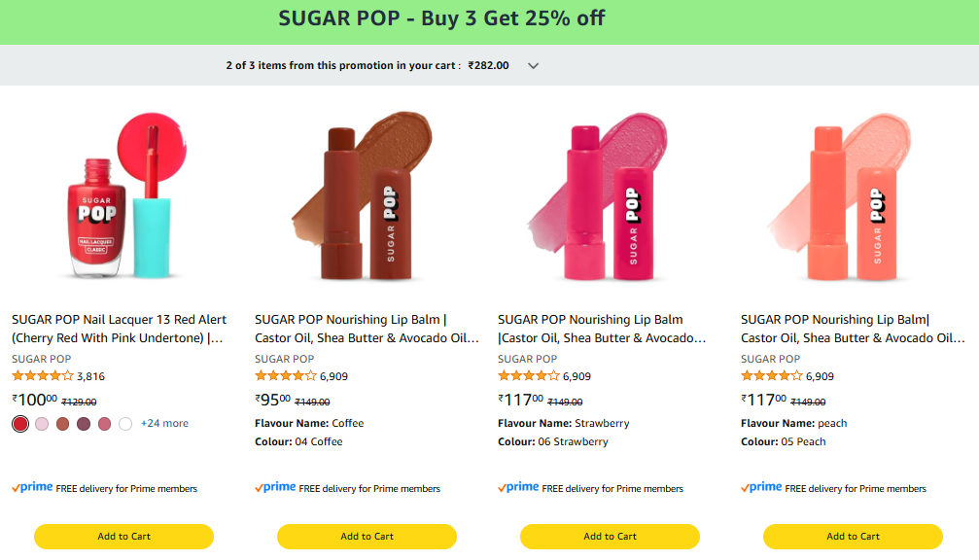
Task: Add the Coffee lip balm to cart
Action: click(367, 537)
